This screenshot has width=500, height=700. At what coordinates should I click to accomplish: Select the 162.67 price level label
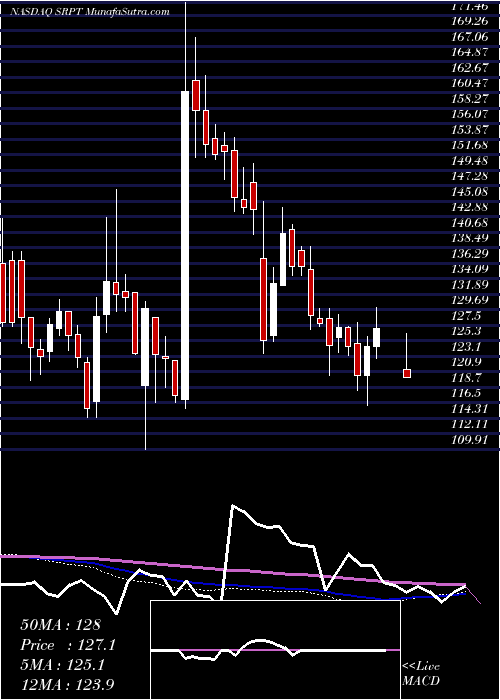(471, 67)
